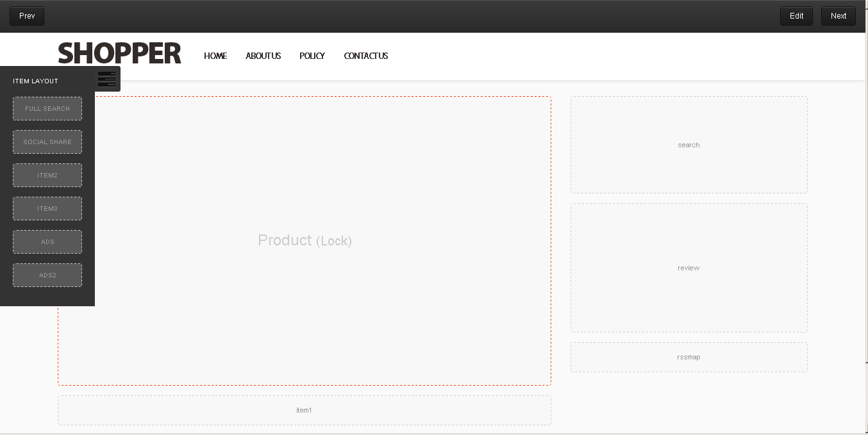The width and height of the screenshot is (868, 435).
Task: Open the HOME menu item
Action: point(215,56)
